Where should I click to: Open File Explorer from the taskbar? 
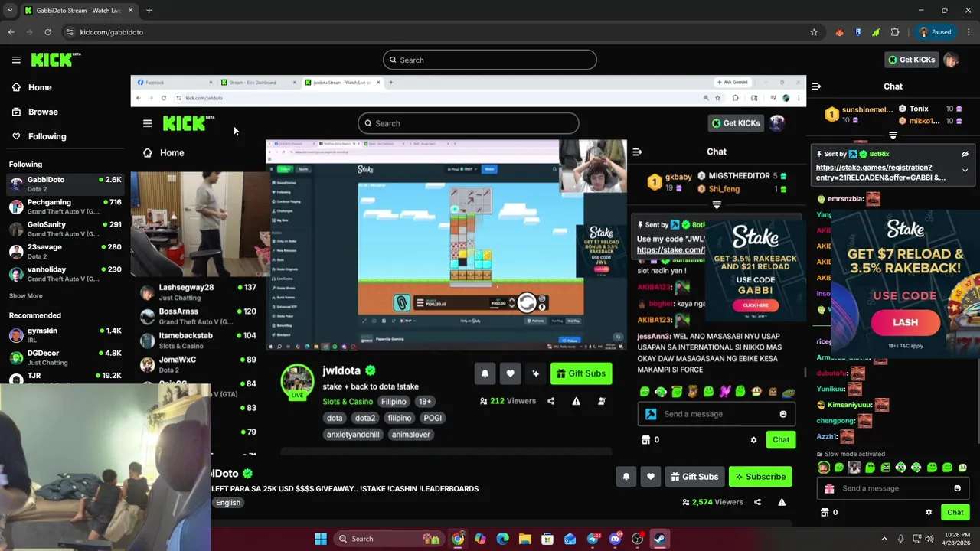524,539
